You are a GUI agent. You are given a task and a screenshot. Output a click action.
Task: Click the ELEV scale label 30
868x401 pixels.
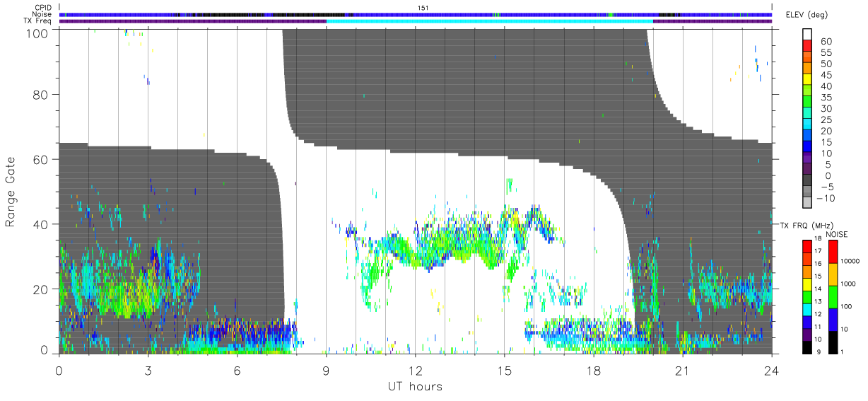coord(826,108)
